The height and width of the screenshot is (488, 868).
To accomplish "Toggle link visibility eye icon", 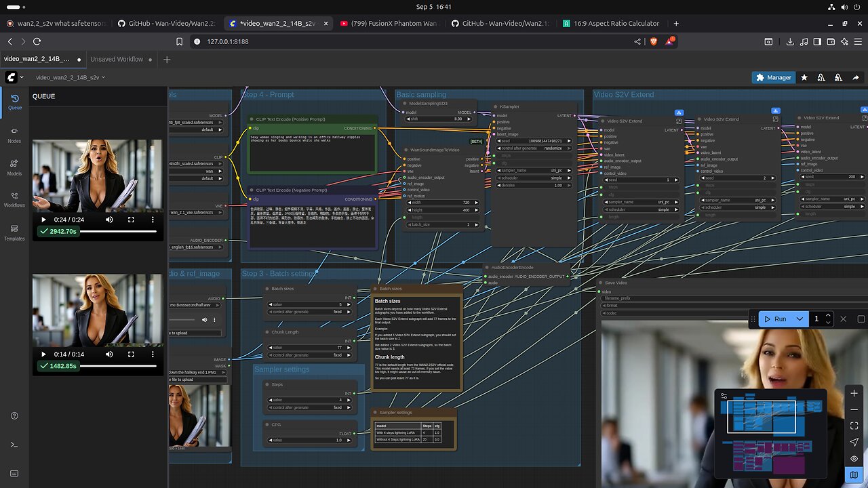I will 854,459.
